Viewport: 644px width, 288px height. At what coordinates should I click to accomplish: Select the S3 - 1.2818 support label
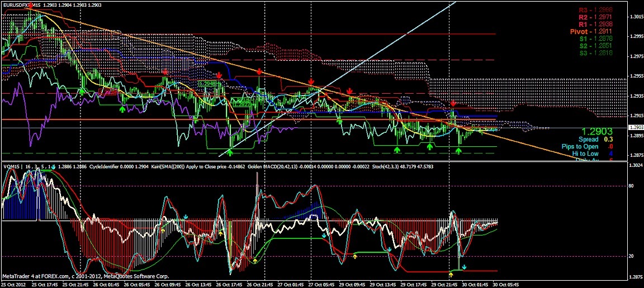coord(595,53)
